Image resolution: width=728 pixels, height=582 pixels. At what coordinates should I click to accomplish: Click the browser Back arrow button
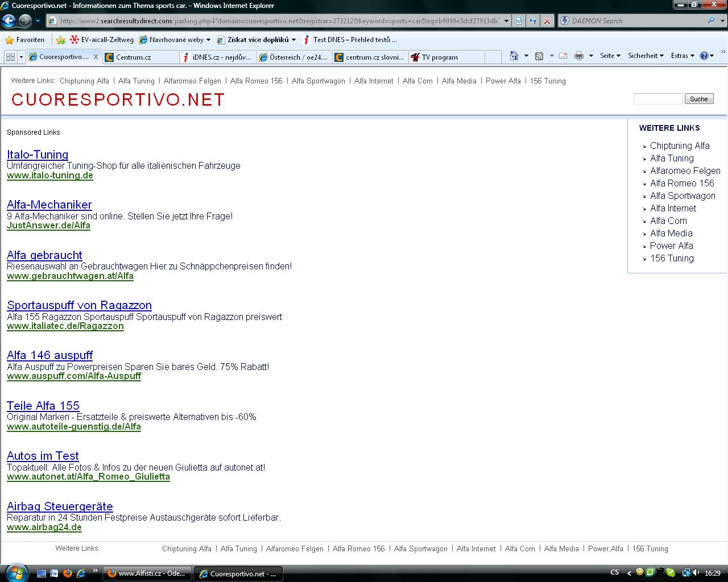pos(9,21)
